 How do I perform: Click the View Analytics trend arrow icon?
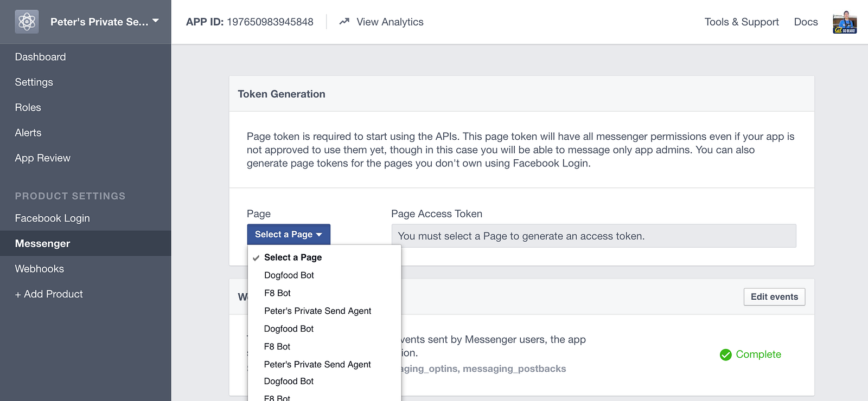(x=344, y=22)
